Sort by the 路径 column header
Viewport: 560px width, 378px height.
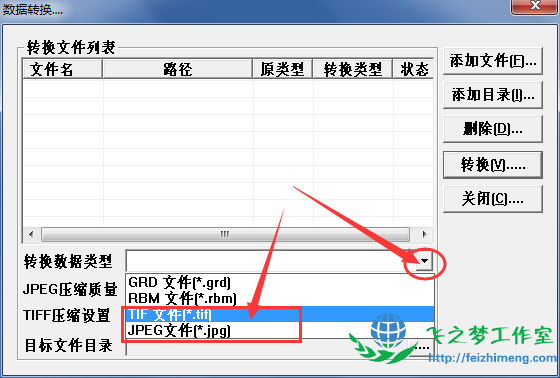point(178,69)
